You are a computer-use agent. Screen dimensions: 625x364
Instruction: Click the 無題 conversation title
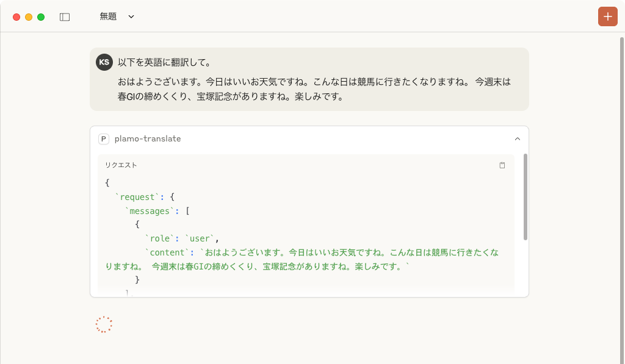coord(108,17)
